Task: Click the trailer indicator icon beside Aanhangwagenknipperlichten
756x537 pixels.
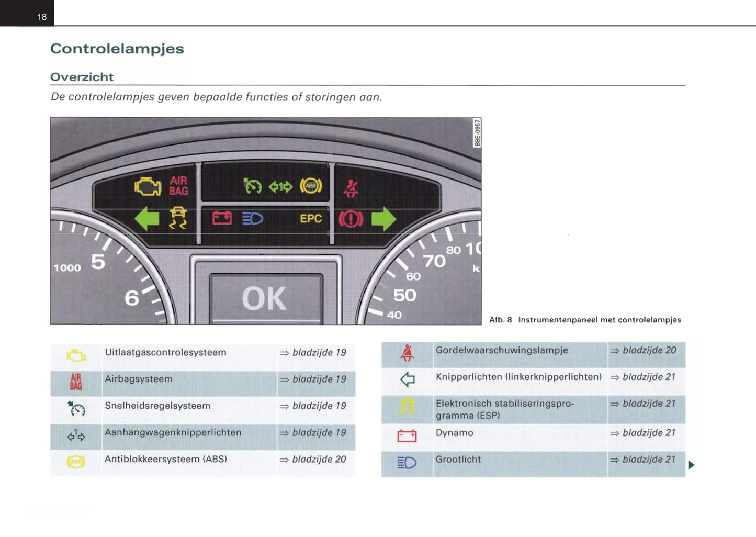Action: coord(76,435)
